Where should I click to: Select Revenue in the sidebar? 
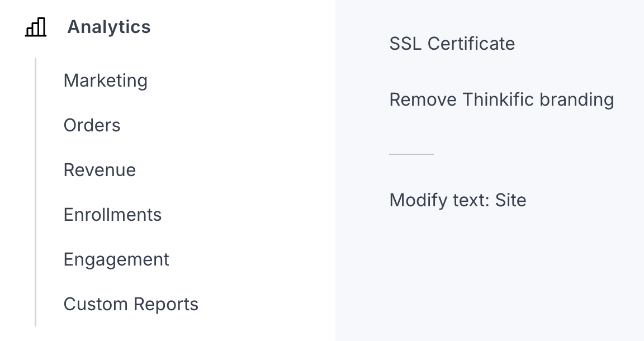click(100, 170)
